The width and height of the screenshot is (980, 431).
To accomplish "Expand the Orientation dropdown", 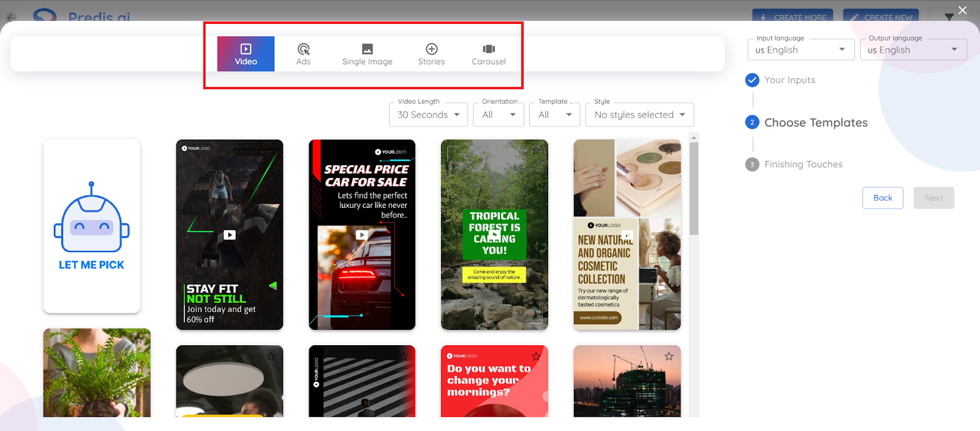I will coord(499,115).
